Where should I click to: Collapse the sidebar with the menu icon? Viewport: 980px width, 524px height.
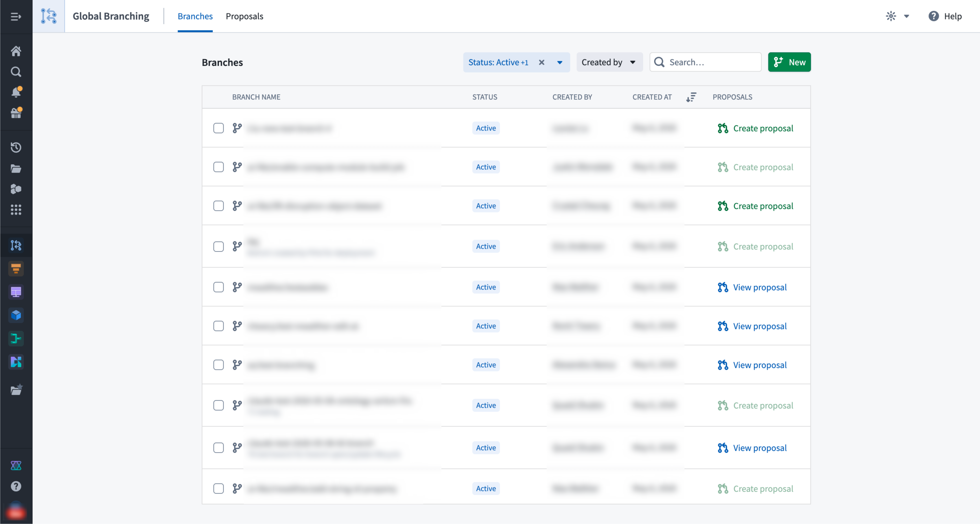click(16, 16)
